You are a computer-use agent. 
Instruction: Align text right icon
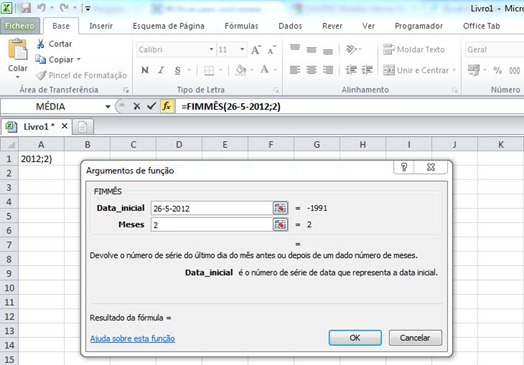click(x=328, y=70)
